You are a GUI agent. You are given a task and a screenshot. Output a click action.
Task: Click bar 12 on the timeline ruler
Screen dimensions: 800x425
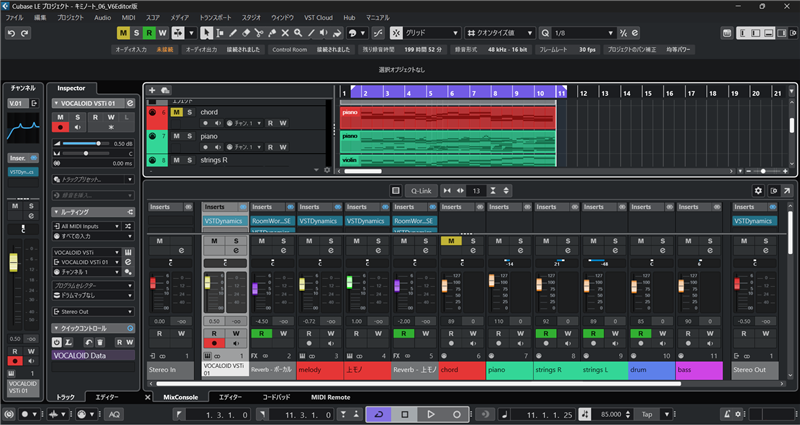[583, 93]
